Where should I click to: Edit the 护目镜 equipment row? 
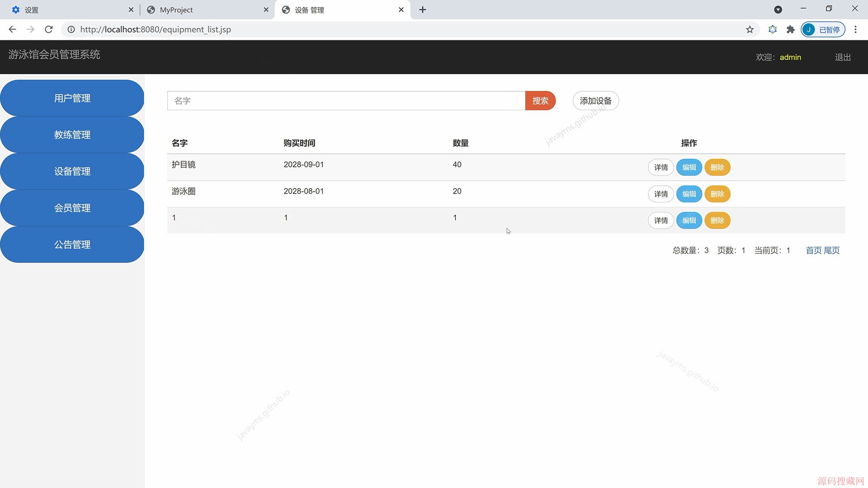689,167
